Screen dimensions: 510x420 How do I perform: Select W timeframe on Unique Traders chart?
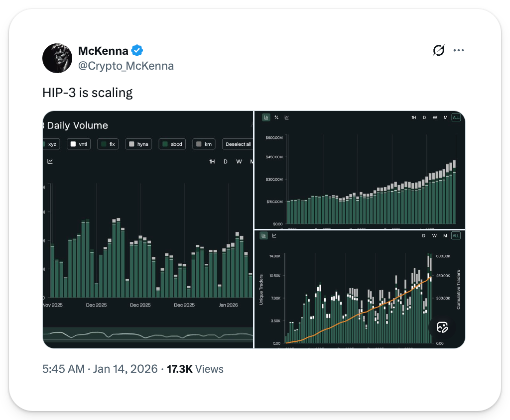pyautogui.click(x=435, y=235)
